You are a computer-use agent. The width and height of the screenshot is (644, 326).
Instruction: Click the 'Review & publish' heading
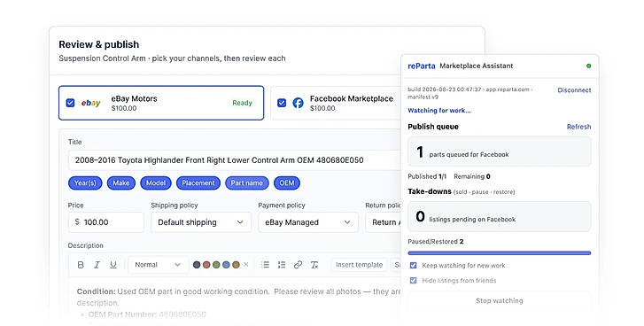[99, 44]
